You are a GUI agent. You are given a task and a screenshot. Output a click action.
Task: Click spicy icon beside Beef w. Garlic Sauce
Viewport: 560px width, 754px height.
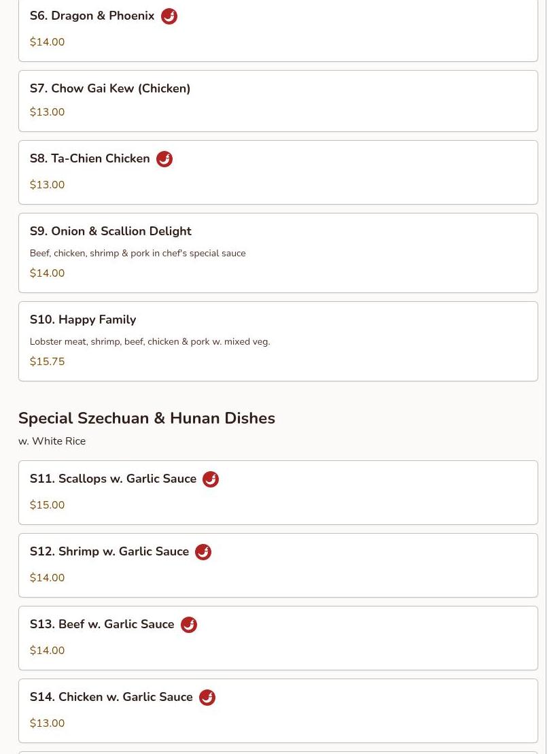189,624
